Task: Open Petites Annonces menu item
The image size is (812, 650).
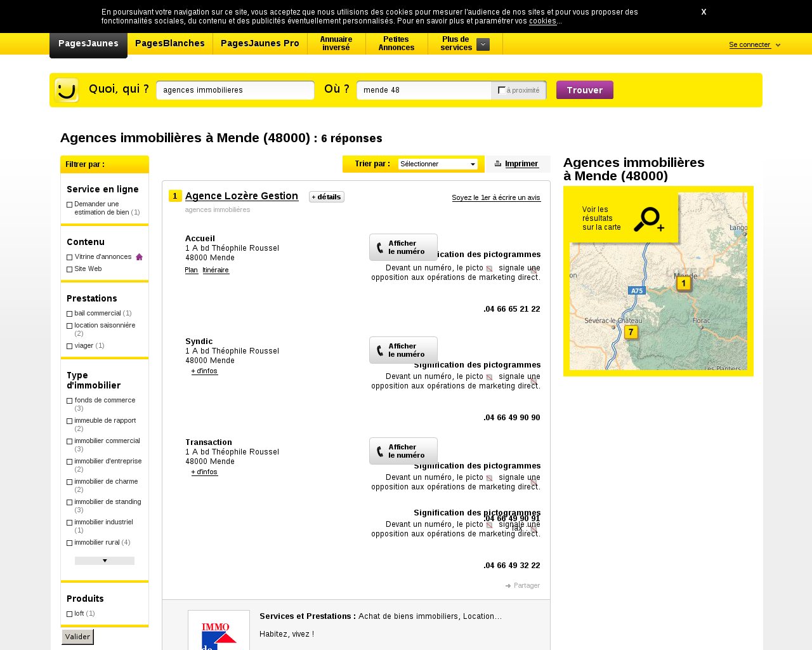Action: coord(396,43)
